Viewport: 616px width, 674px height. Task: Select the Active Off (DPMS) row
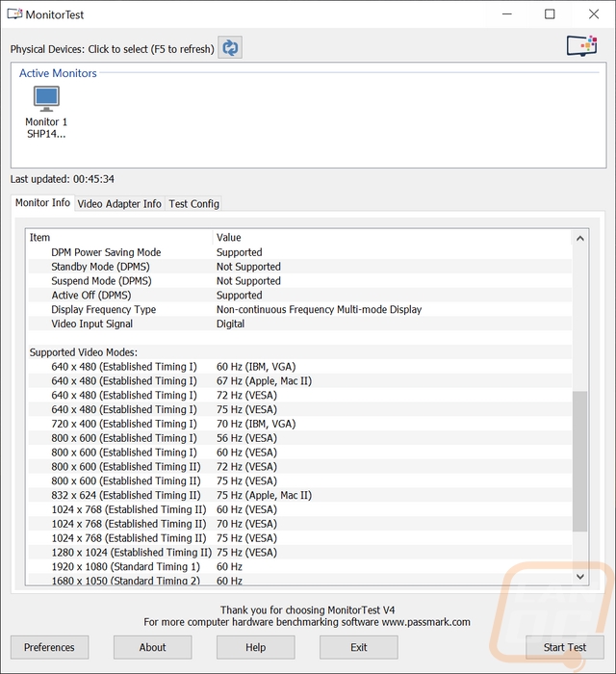pyautogui.click(x=300, y=296)
